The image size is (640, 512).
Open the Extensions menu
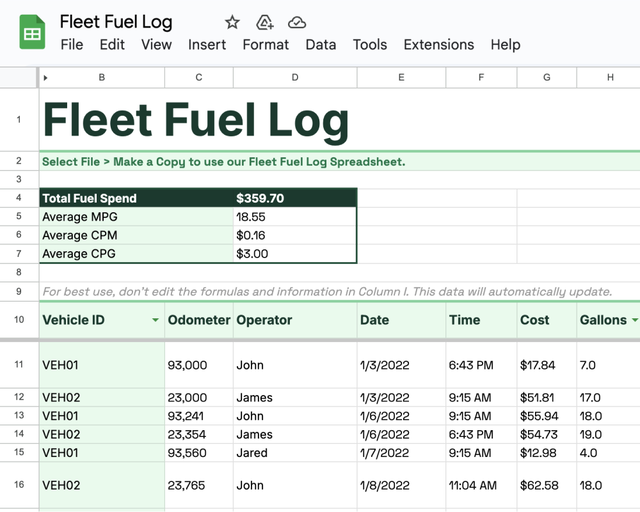coord(439,44)
